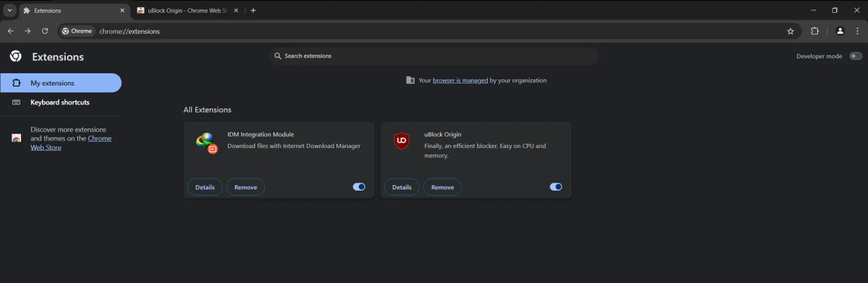Image resolution: width=868 pixels, height=283 pixels.
Task: Click the 'All Extensions' heading
Action: click(208, 109)
